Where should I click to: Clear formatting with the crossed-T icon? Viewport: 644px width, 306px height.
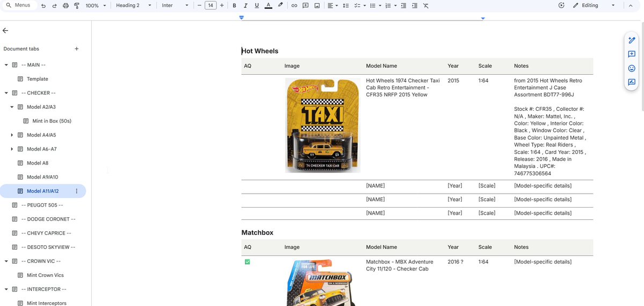pos(426,6)
